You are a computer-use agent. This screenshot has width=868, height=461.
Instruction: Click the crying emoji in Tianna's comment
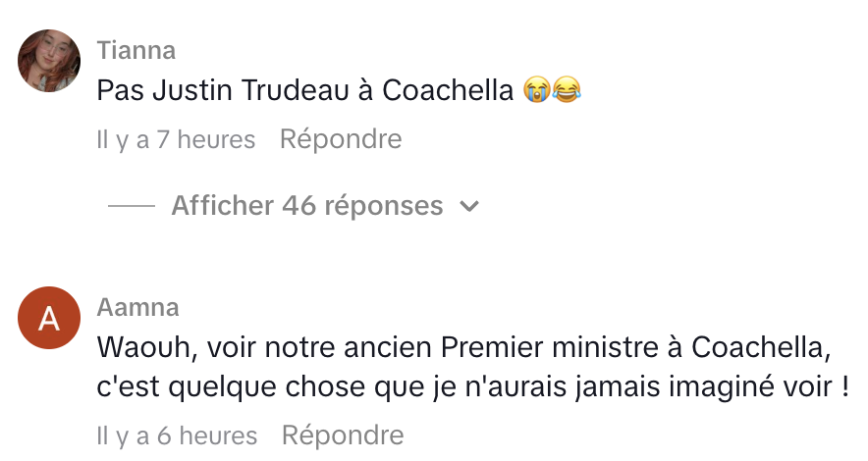point(536,91)
